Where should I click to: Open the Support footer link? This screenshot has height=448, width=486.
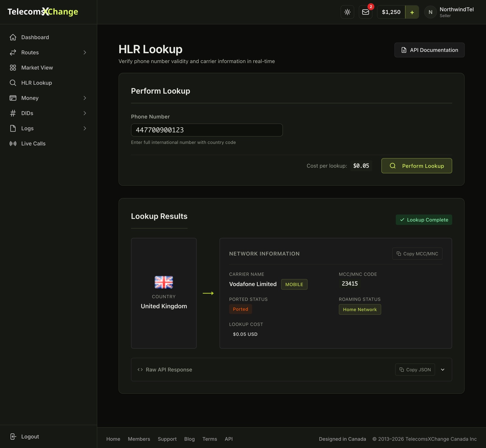pos(167,439)
